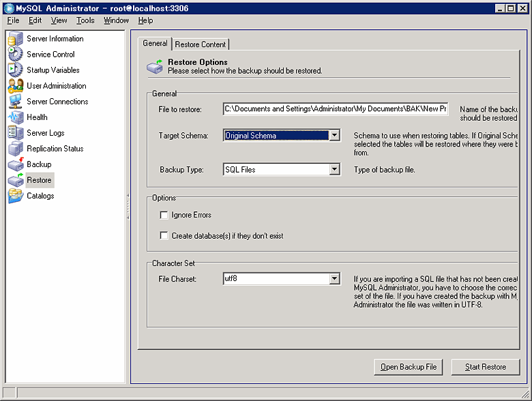Image resolution: width=532 pixels, height=401 pixels.
Task: Click the Startup Variables icon
Action: (15, 70)
